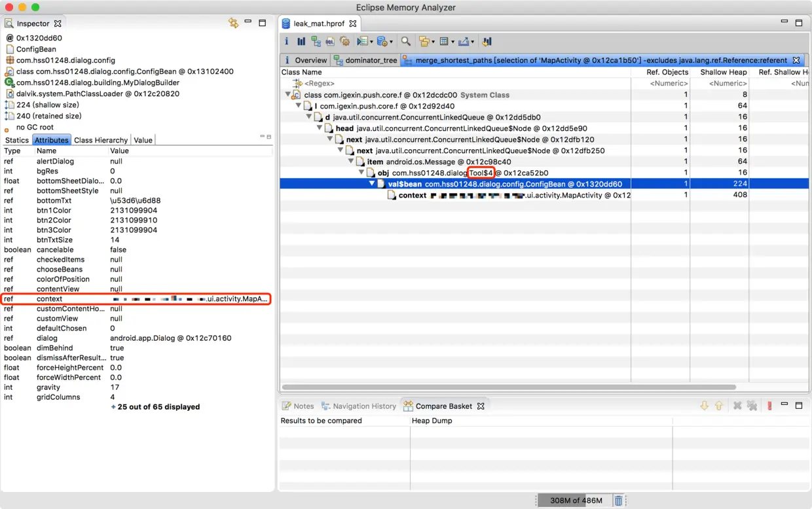Show more attributes: 25 out of 65 displayed
This screenshot has width=812, height=509.
156,407
